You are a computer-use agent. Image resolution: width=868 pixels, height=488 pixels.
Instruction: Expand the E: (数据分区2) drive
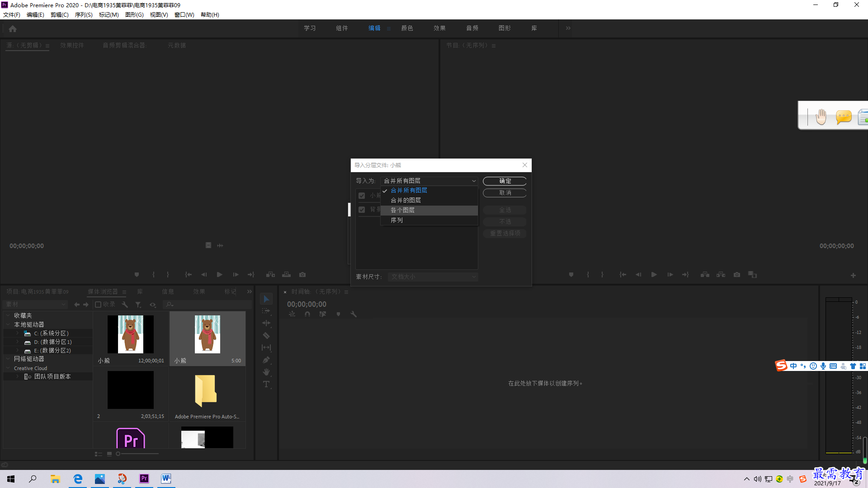(x=18, y=350)
